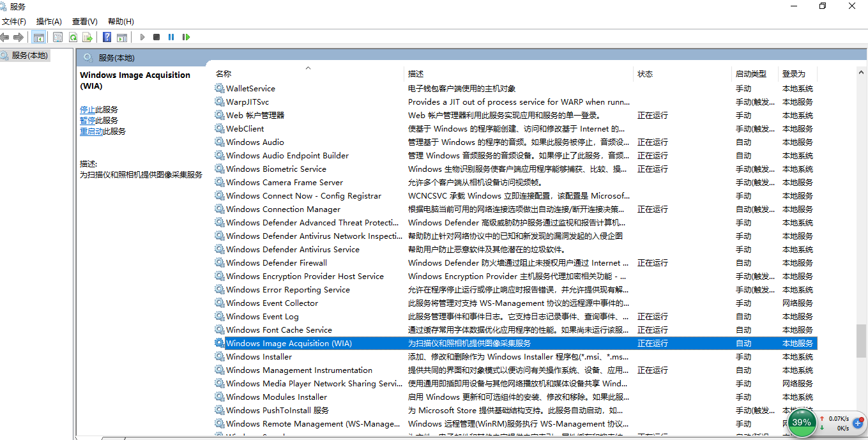
Task: Click the 重启动 link to restart the service
Action: (91, 131)
